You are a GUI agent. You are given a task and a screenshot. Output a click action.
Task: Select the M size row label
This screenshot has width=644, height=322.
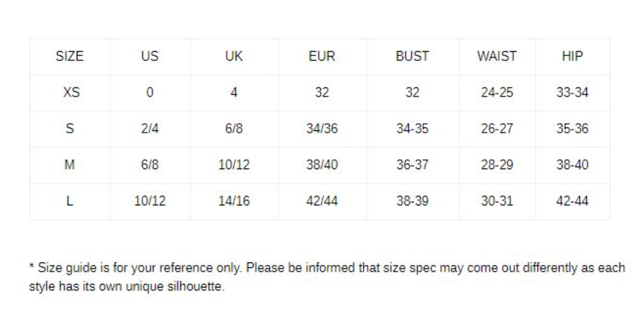70,165
